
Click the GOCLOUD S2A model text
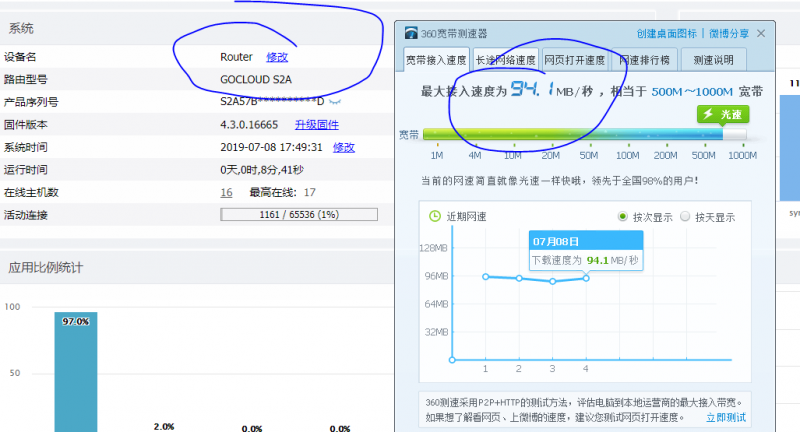(256, 80)
